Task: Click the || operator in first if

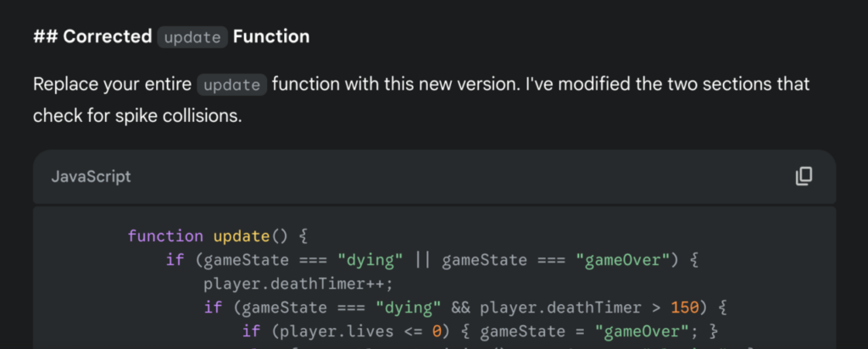Action: [424, 260]
